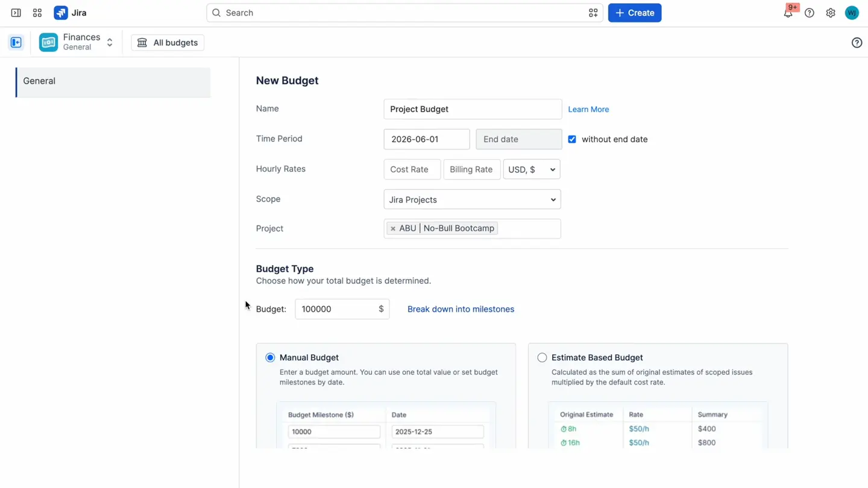Open the app switcher grid icon
868x488 pixels.
click(37, 13)
